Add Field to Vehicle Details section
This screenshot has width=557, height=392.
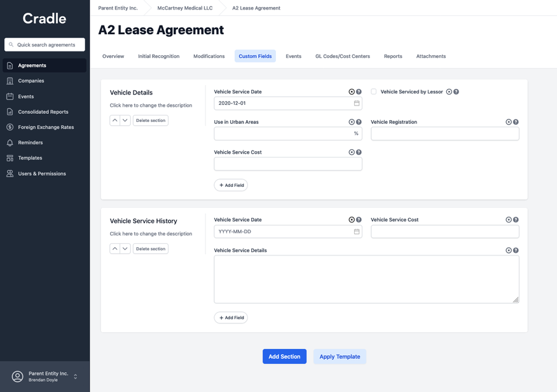tap(231, 185)
